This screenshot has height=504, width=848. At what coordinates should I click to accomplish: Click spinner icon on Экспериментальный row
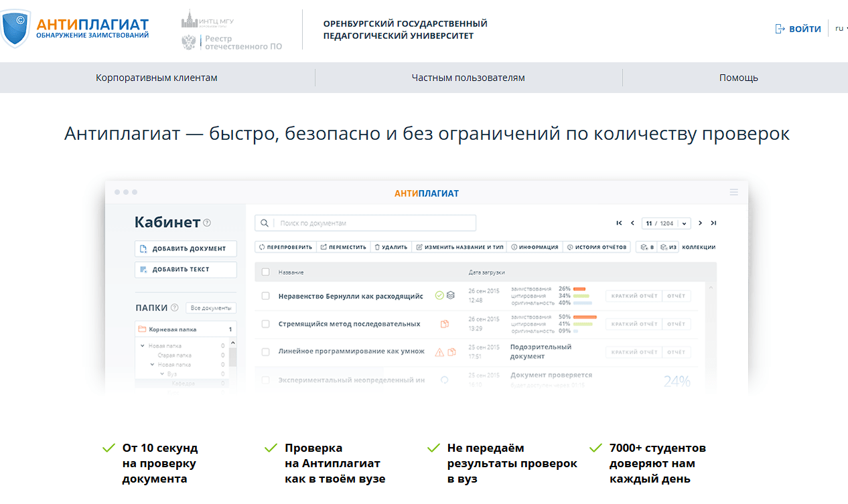click(444, 380)
